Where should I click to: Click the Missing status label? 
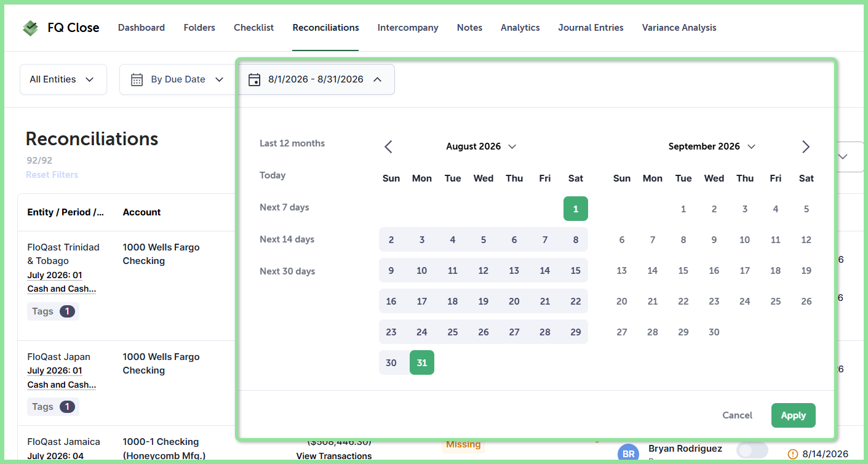[463, 444]
